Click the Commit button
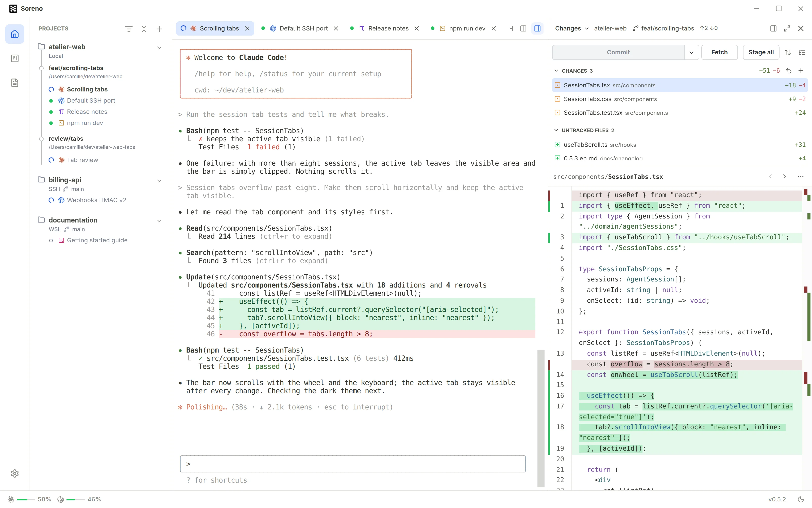This screenshot has height=508, width=812. (x=618, y=52)
